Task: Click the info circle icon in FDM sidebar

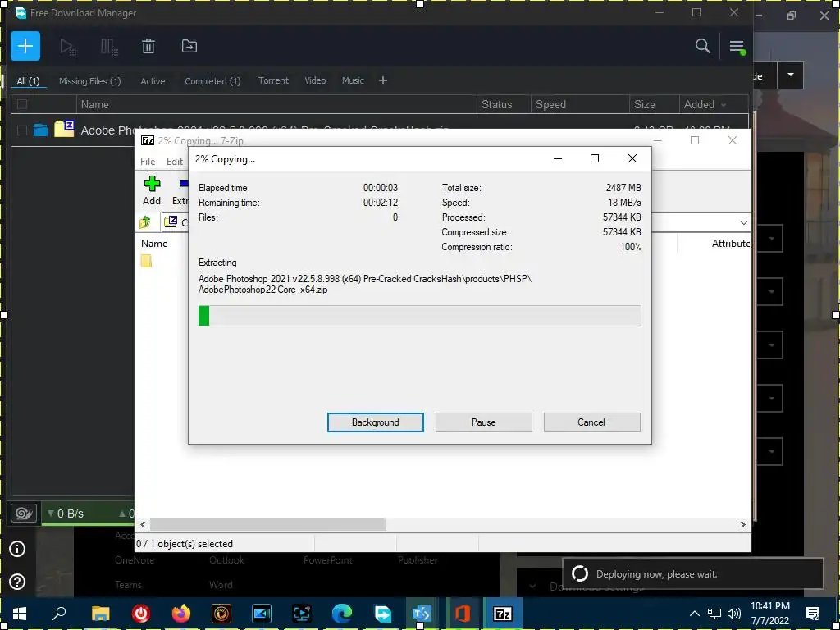Action: tap(17, 549)
